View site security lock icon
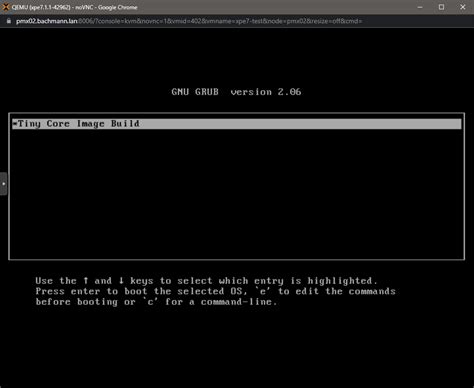This screenshot has width=474, height=388. tap(9, 21)
